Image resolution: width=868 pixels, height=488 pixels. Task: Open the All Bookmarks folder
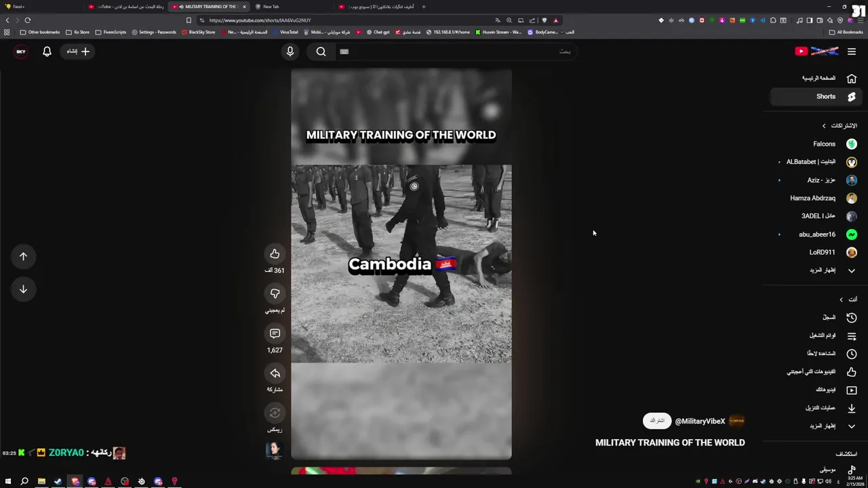(x=846, y=32)
